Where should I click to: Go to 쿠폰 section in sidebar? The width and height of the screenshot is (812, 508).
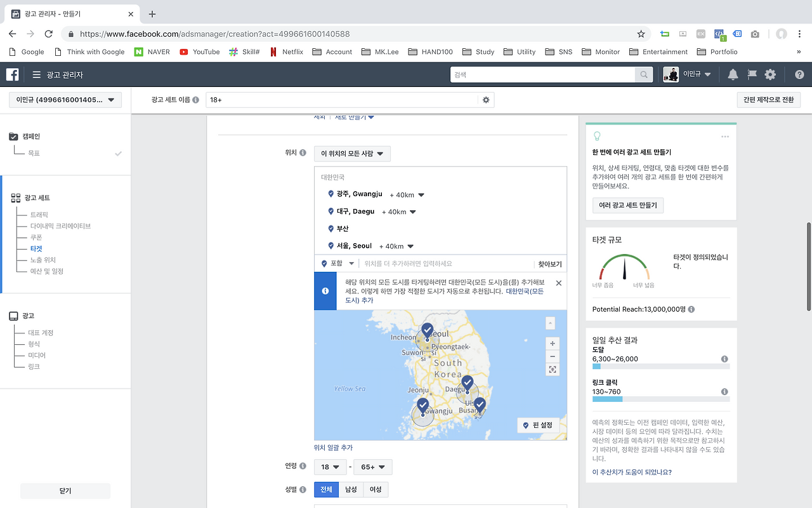pos(36,237)
